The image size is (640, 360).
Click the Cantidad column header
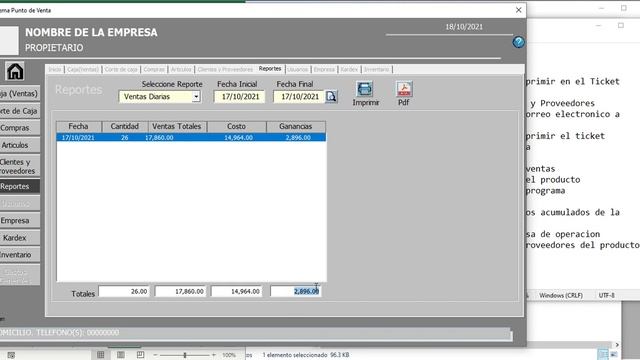[125, 127]
